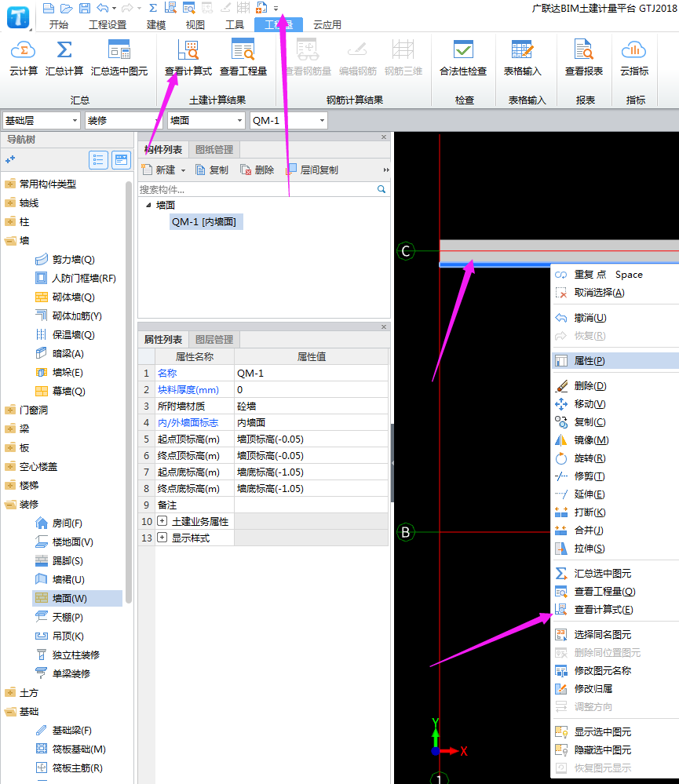Close the 构件列表 panel

point(384,137)
